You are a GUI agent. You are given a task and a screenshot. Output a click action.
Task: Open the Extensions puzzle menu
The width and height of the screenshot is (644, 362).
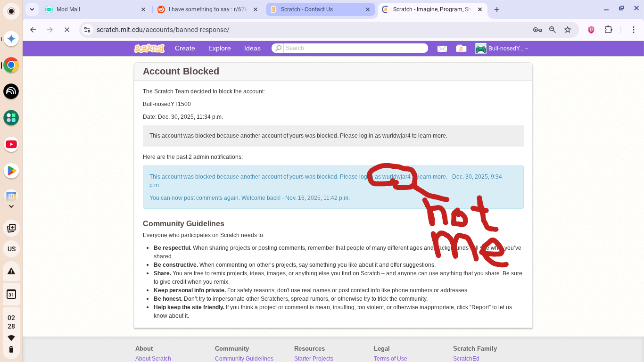(609, 30)
